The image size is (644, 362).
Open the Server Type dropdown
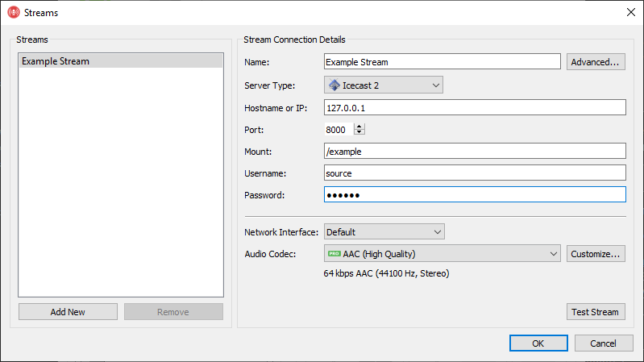click(x=384, y=85)
